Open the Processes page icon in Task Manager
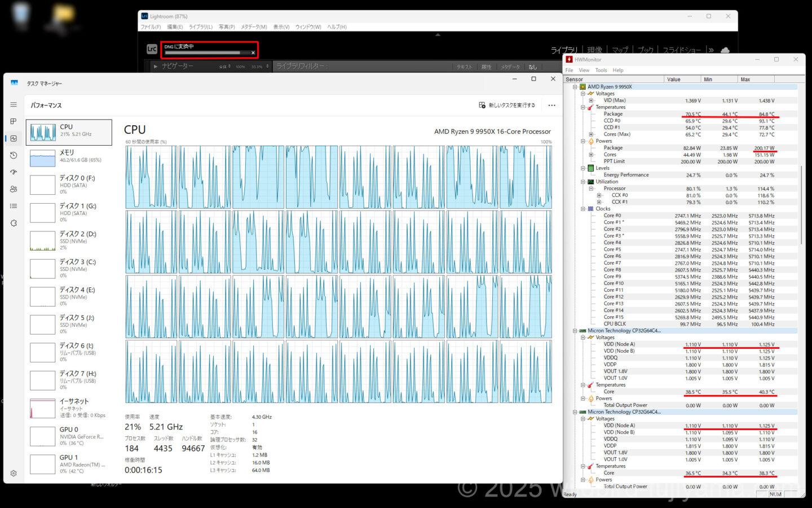This screenshot has width=812, height=508. (x=14, y=121)
